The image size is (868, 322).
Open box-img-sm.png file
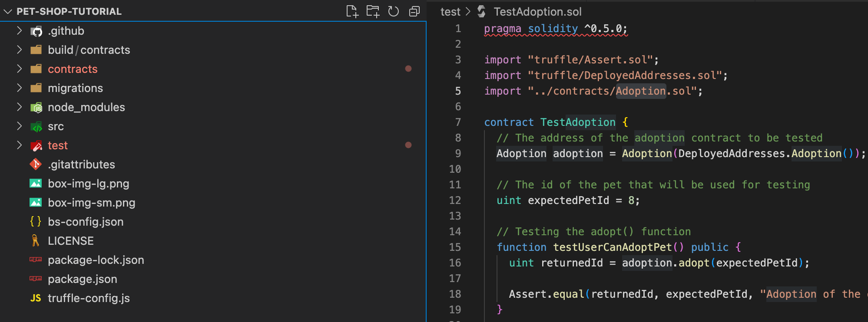click(92, 202)
